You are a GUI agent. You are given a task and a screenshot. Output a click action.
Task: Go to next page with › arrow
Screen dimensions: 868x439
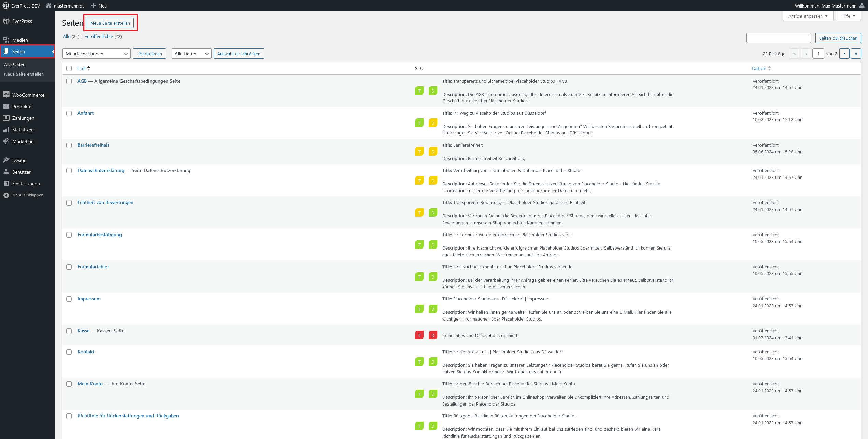[x=844, y=54]
